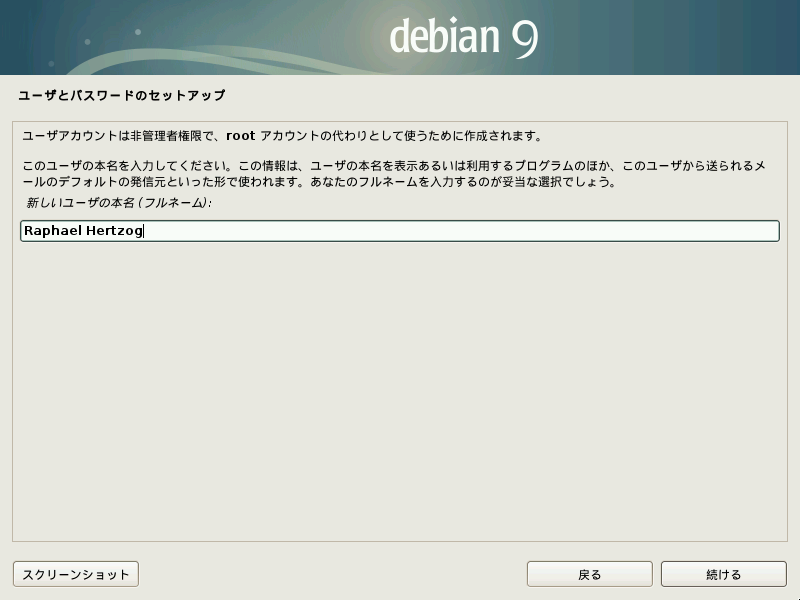
Task: Click the 新しいユーザの本名（フルネーム）label
Action: (x=120, y=206)
